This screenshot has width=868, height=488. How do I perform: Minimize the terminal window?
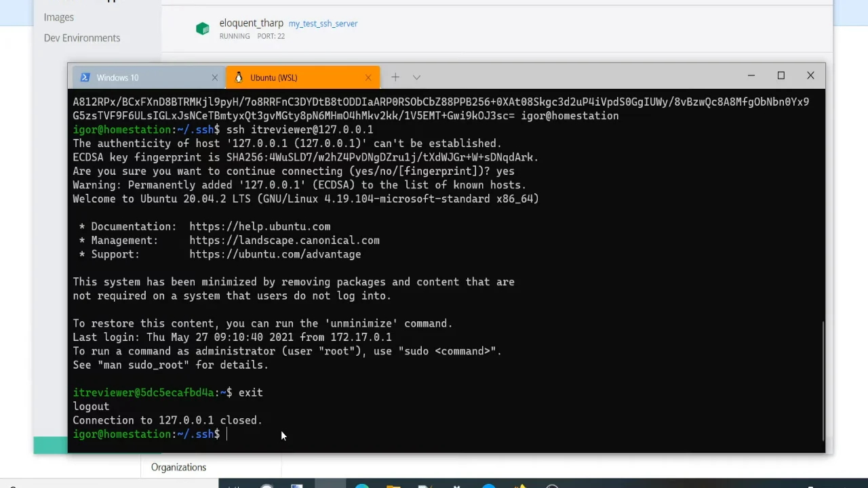(751, 76)
